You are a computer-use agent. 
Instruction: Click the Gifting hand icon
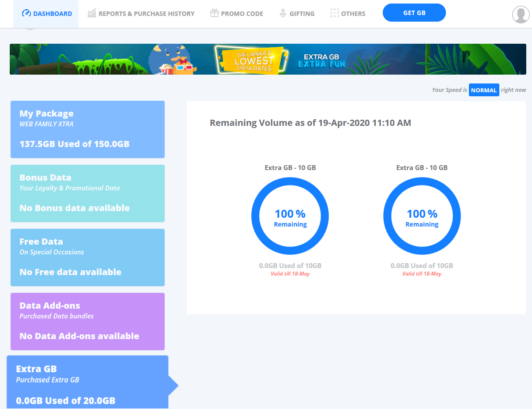pyautogui.click(x=283, y=13)
